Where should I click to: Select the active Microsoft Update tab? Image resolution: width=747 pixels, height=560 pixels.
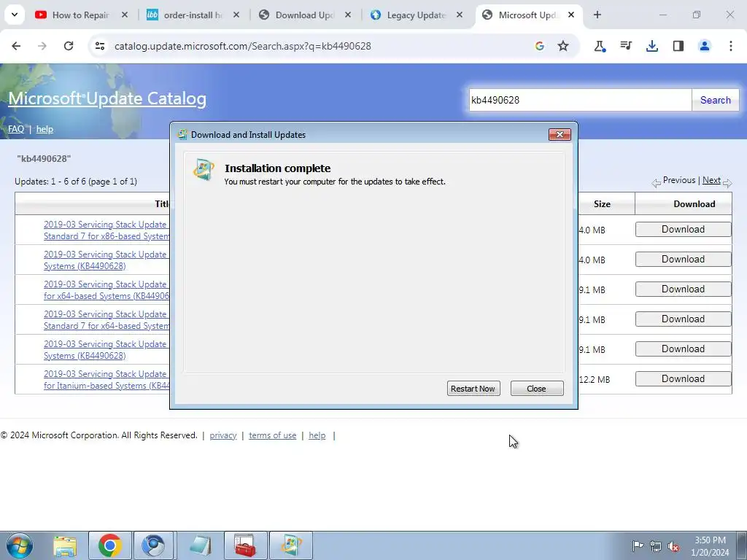(528, 15)
